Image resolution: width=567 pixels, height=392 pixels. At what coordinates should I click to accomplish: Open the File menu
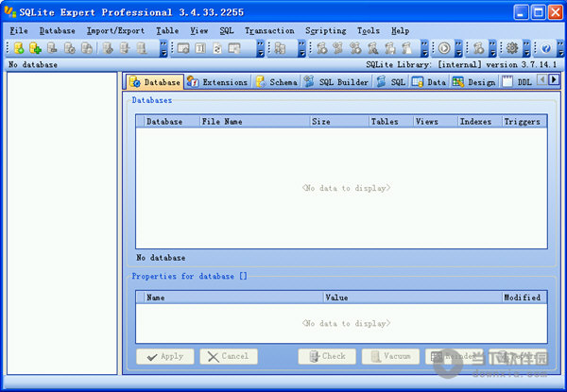point(19,31)
